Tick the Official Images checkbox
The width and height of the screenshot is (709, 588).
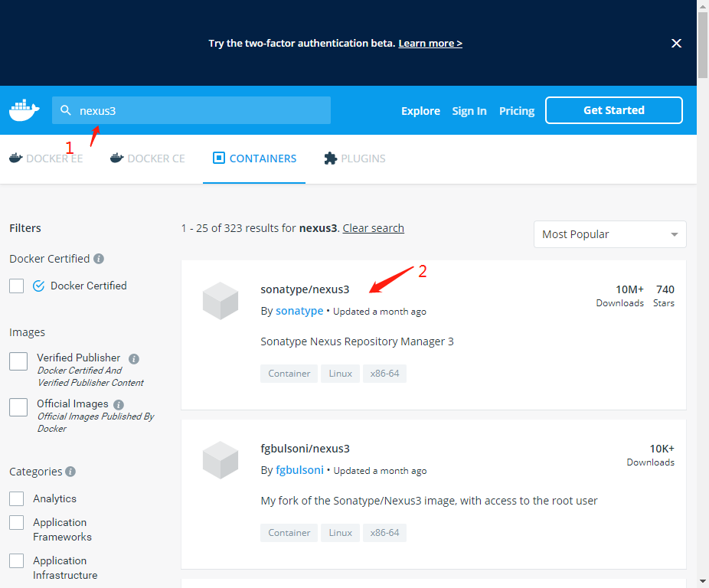point(18,407)
